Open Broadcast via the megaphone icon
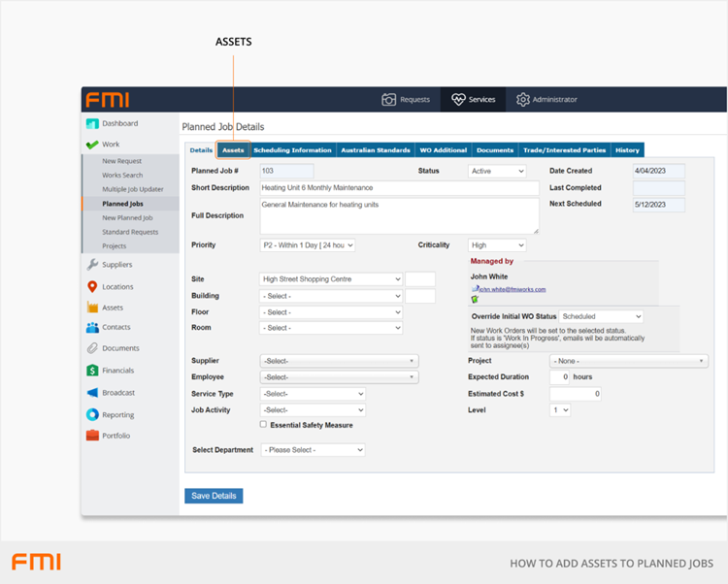 coord(92,393)
